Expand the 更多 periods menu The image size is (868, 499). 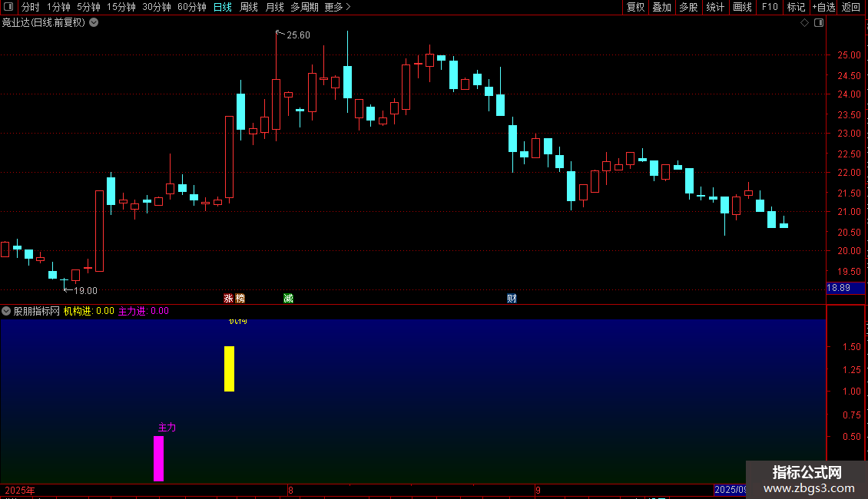[x=338, y=7]
